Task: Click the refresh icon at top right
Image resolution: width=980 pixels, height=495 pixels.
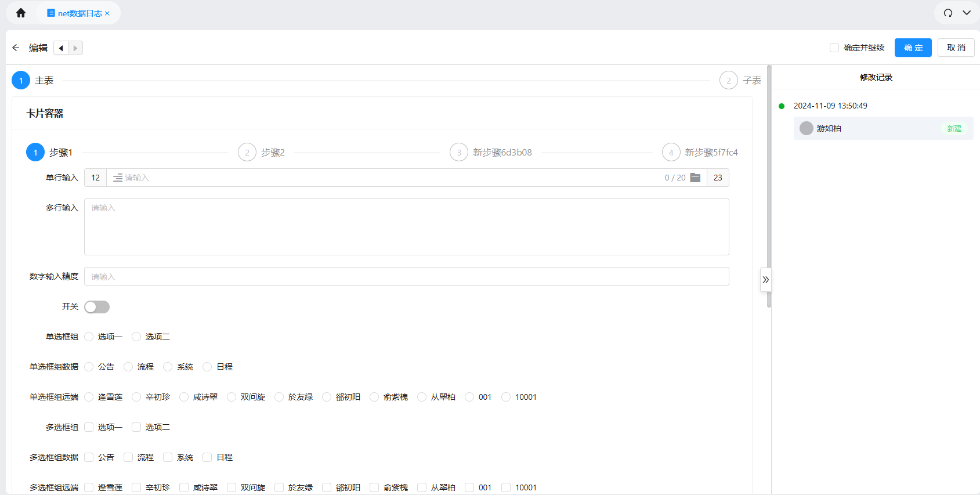Action: (948, 13)
